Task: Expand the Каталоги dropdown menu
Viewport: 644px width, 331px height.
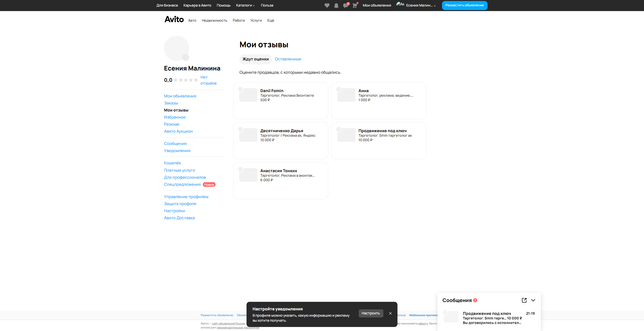Action: click(245, 5)
